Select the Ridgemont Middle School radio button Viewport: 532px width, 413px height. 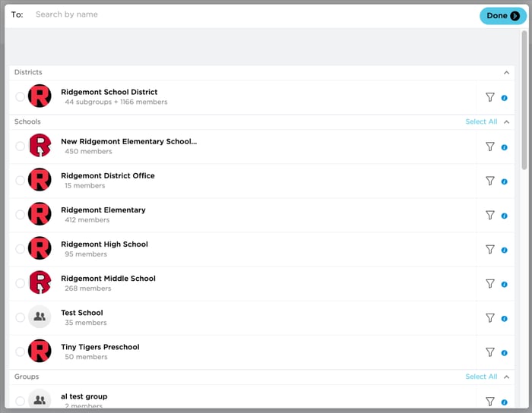pyautogui.click(x=20, y=283)
